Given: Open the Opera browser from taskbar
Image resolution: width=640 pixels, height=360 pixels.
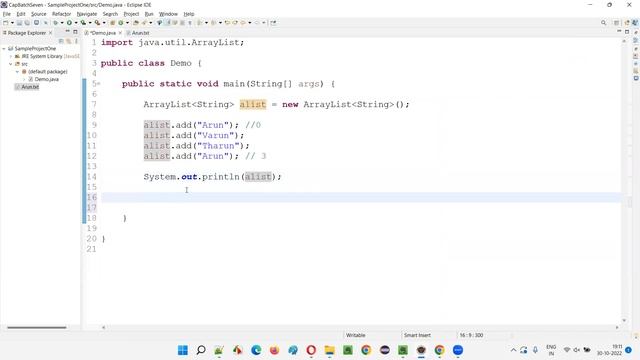Looking at the screenshot, I should click(311, 350).
